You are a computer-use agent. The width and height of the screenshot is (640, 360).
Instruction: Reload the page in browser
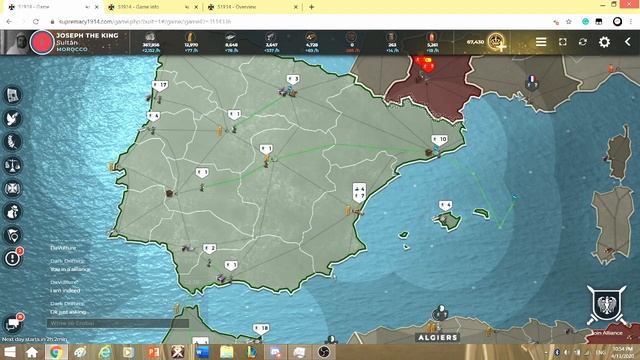36,22
